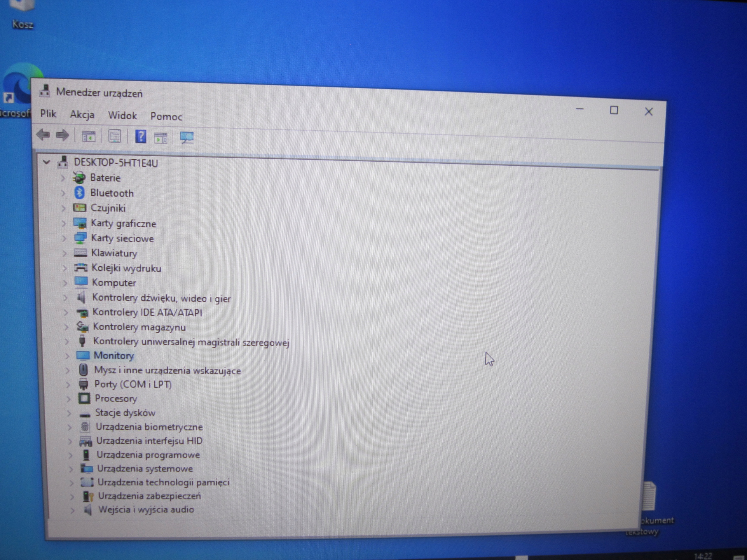Click the Monitory screen icon
Screen dimensions: 747x560
point(83,356)
